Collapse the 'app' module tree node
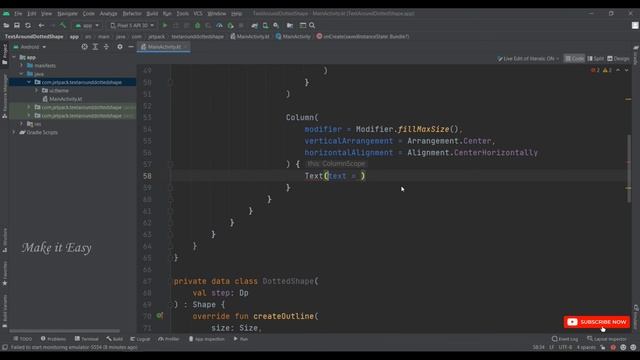Viewport: 640px width, 360px height. [15, 57]
